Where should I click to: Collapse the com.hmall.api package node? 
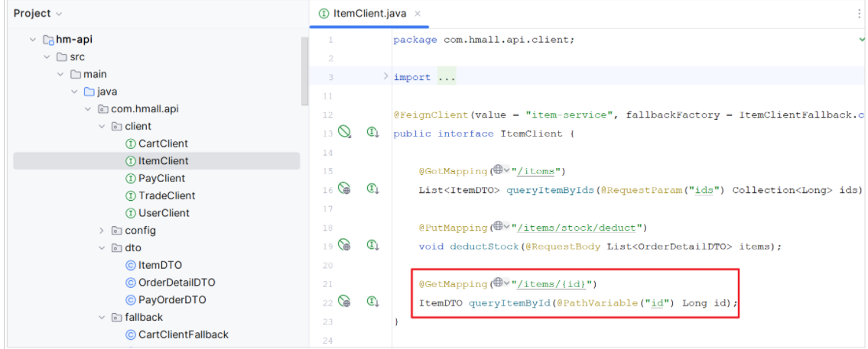pyautogui.click(x=88, y=109)
